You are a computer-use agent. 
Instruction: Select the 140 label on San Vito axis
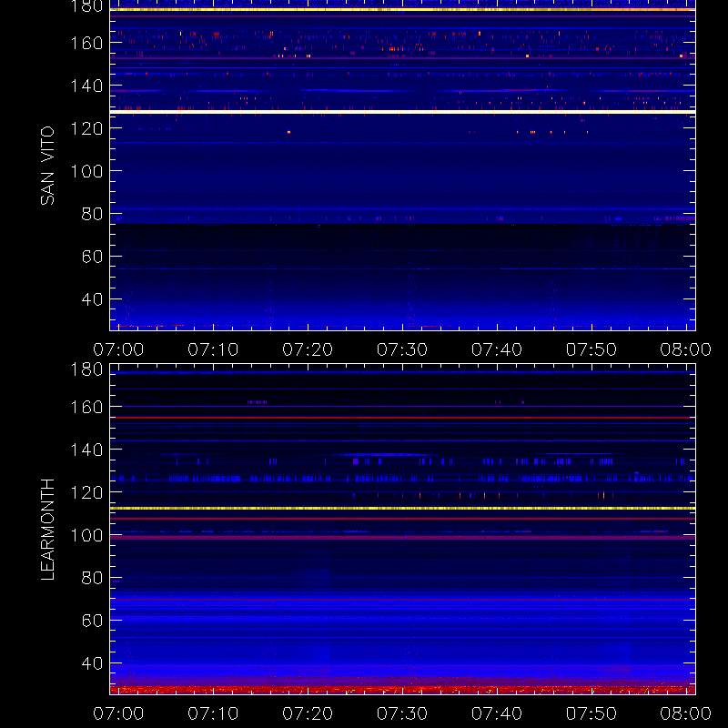(x=86, y=86)
